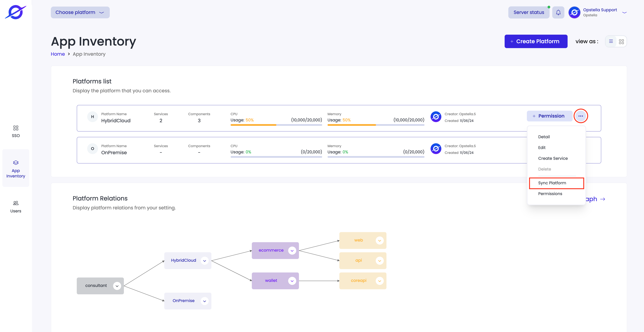Viewport: 644px width, 332px height.
Task: Click the coreapi graph node label
Action: point(359,281)
